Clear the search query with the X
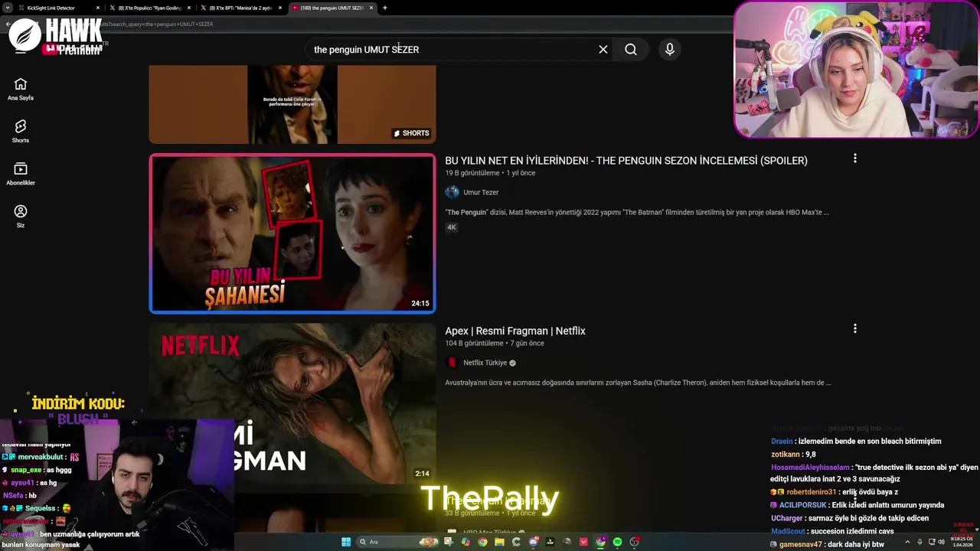The image size is (980, 551). tap(603, 49)
